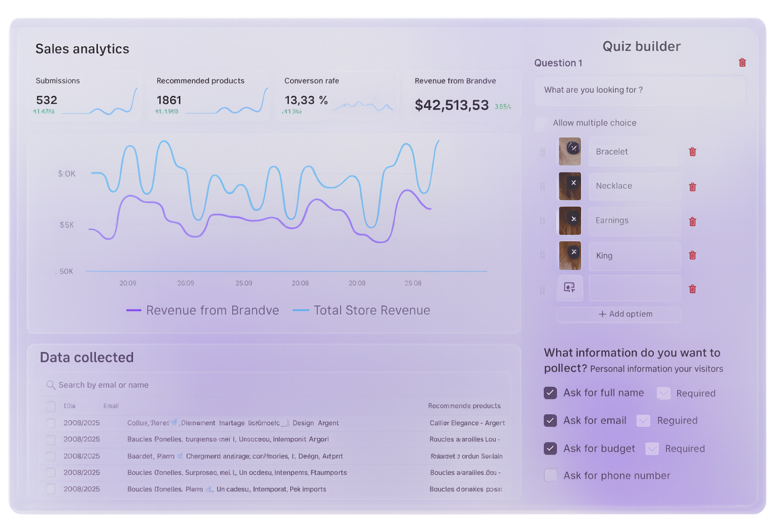
Task: Uncheck Ask for full name
Action: point(550,393)
